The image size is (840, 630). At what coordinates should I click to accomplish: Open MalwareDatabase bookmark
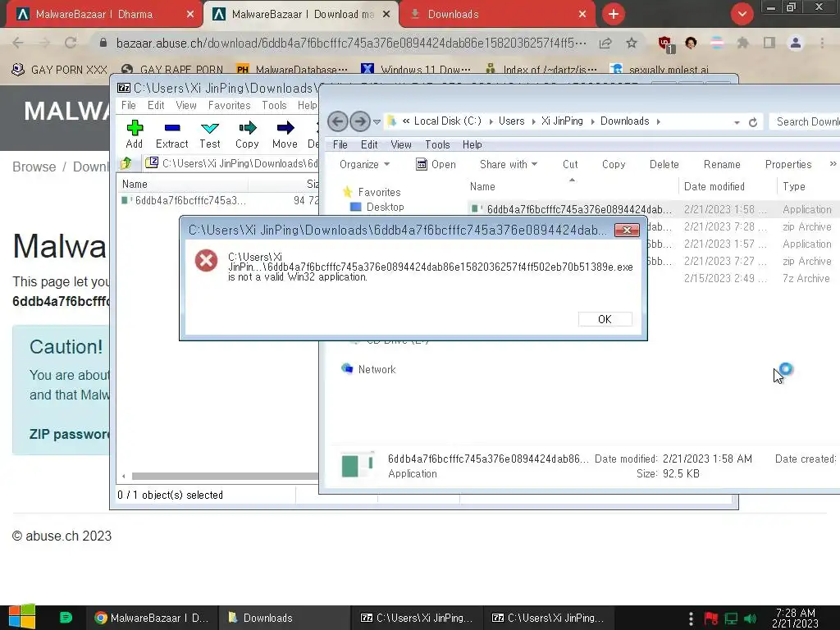point(292,70)
